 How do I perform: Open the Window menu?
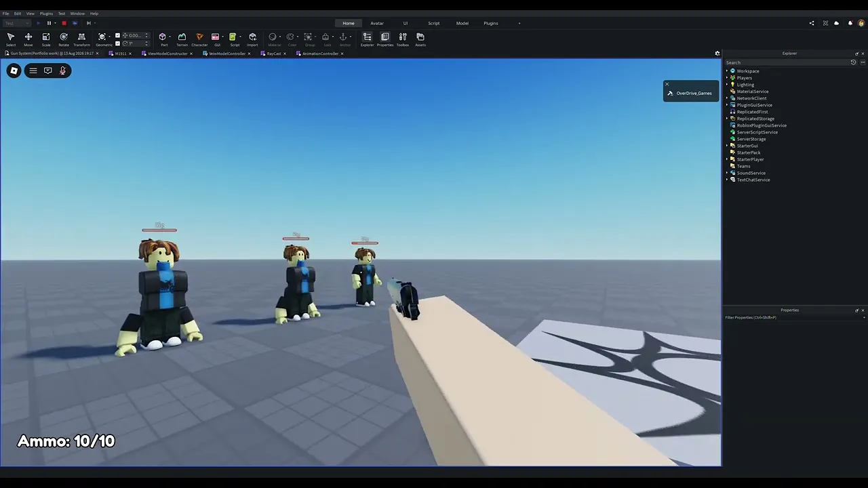point(77,14)
